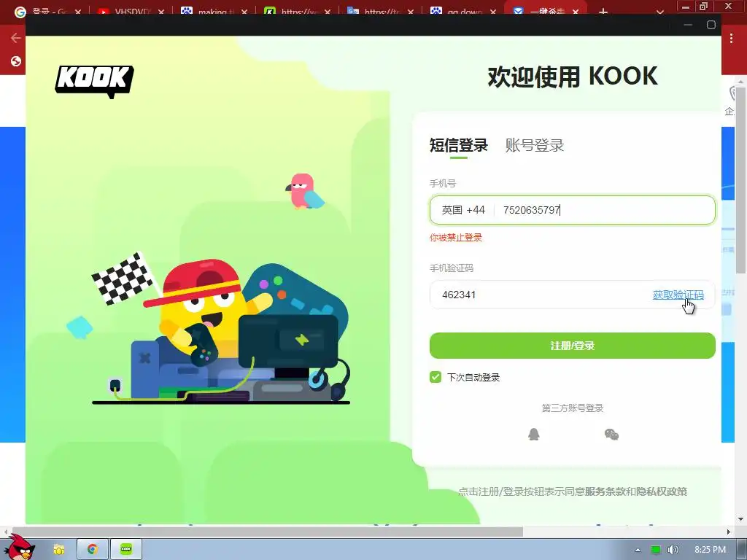The image size is (747, 560).
Task: Click the globe icon below back arrow
Action: (x=16, y=61)
